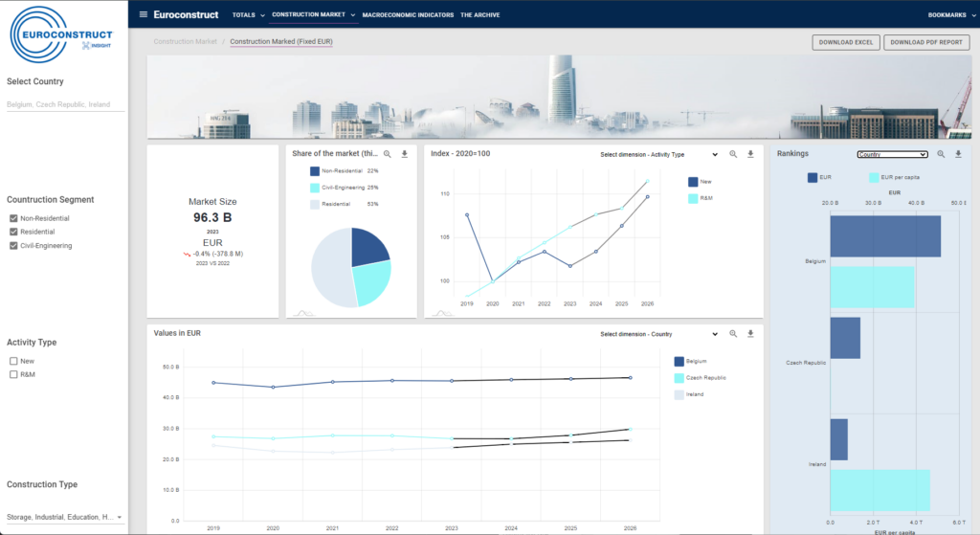Open the Bookmarks dropdown
Screen dimensions: 980x535
[951, 15]
